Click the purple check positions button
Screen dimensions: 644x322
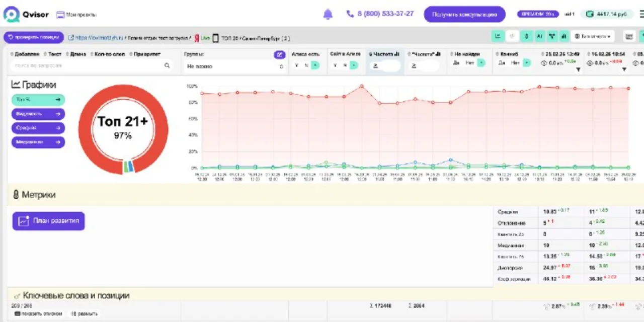point(34,38)
